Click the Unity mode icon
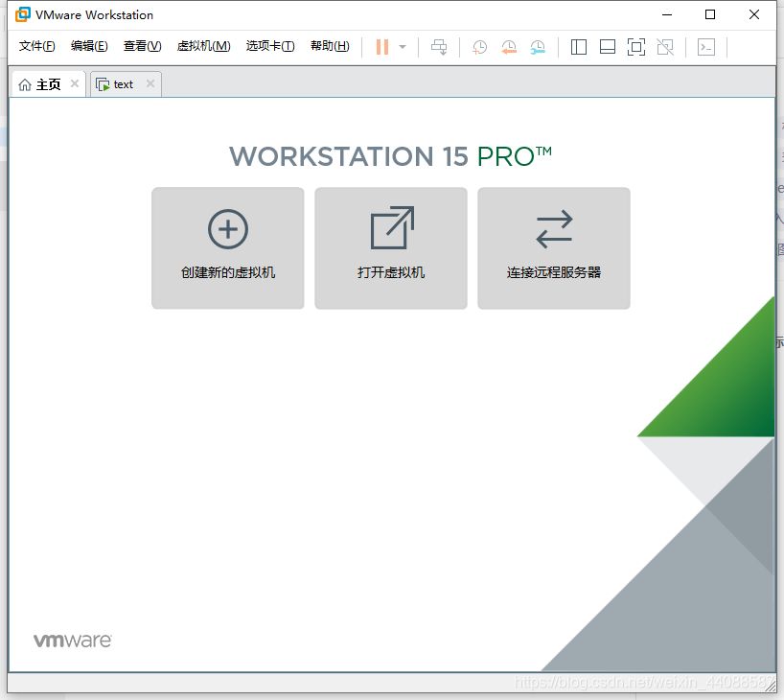This screenshot has width=784, height=700. click(x=665, y=47)
